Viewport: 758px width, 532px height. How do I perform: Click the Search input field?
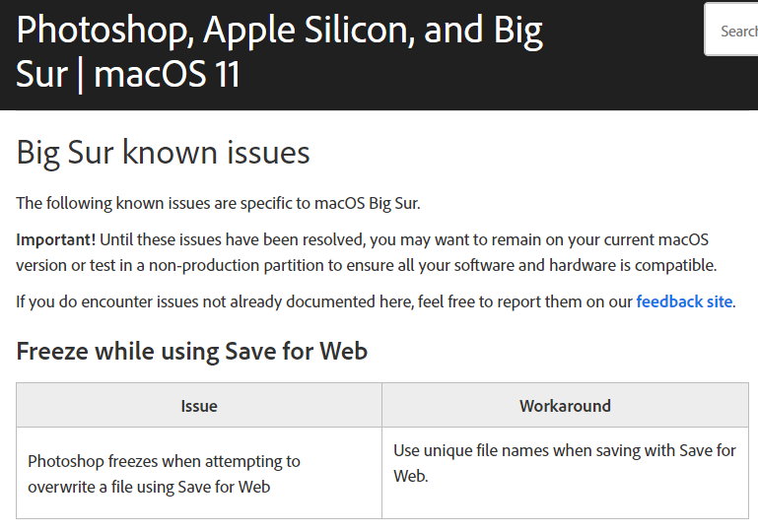click(734, 31)
